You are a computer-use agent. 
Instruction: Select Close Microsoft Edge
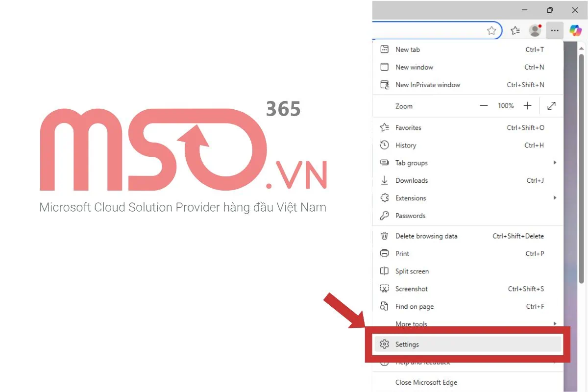(426, 383)
